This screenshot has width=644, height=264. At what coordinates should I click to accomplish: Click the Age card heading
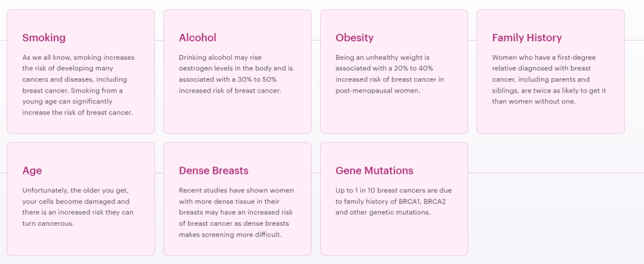click(x=32, y=171)
